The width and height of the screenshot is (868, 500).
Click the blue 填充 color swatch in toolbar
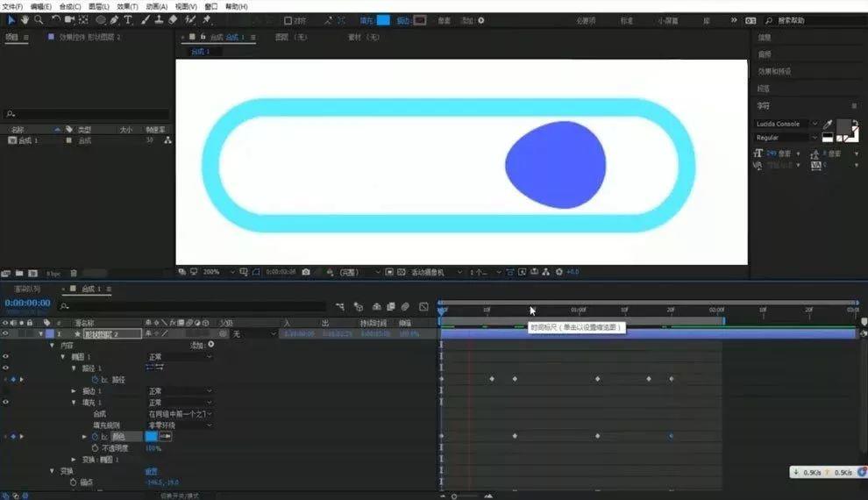383,20
